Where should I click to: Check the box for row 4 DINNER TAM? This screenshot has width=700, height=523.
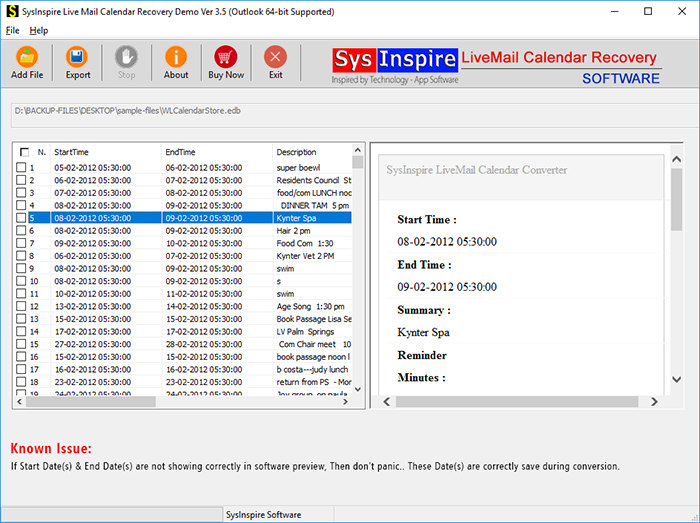[x=21, y=205]
